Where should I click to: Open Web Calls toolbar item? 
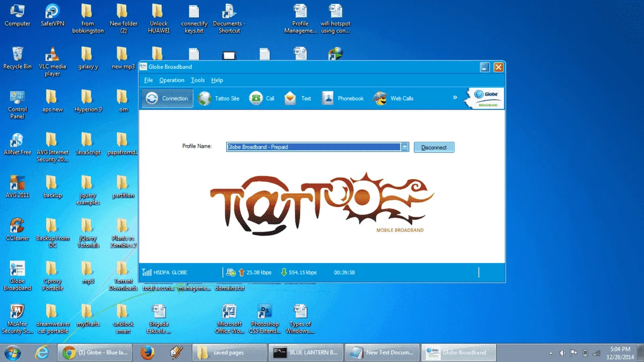393,98
